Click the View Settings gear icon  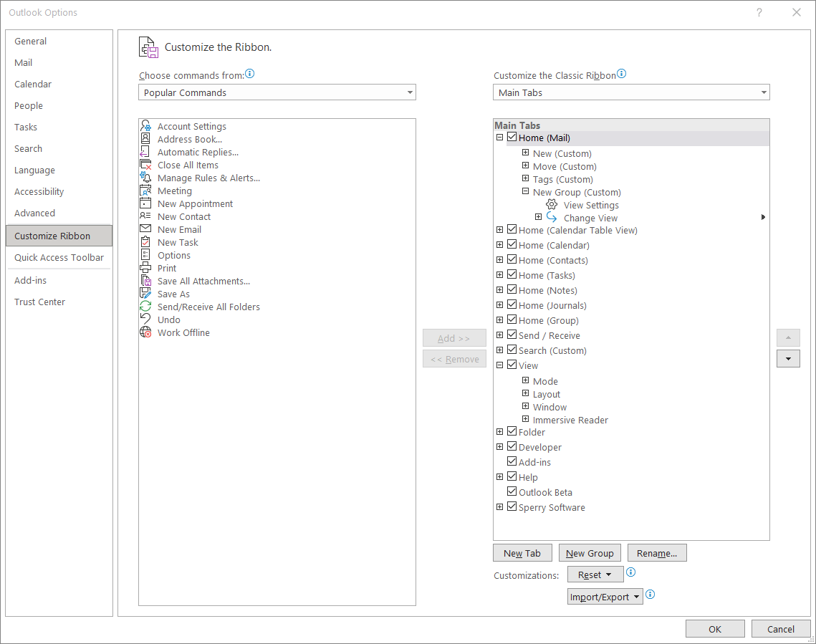552,204
